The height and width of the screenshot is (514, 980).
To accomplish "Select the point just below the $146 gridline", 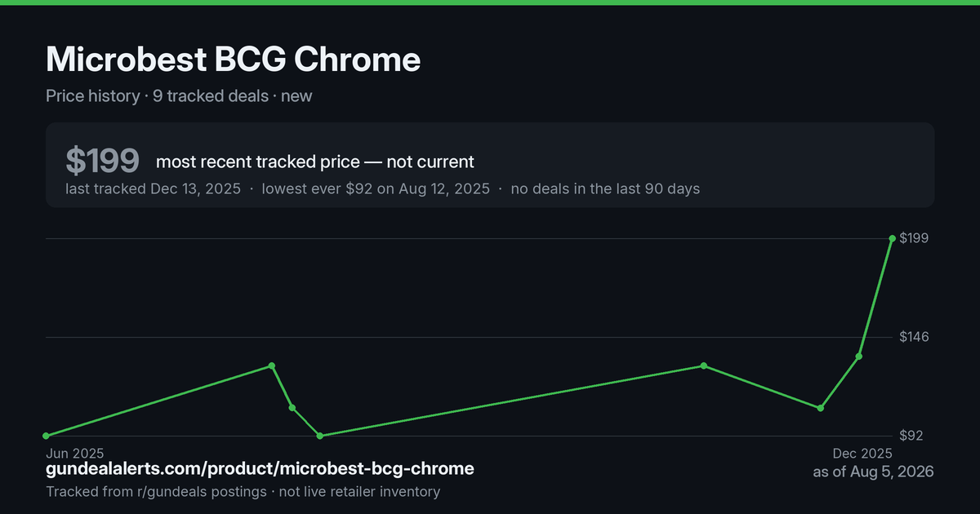I will pos(858,357).
